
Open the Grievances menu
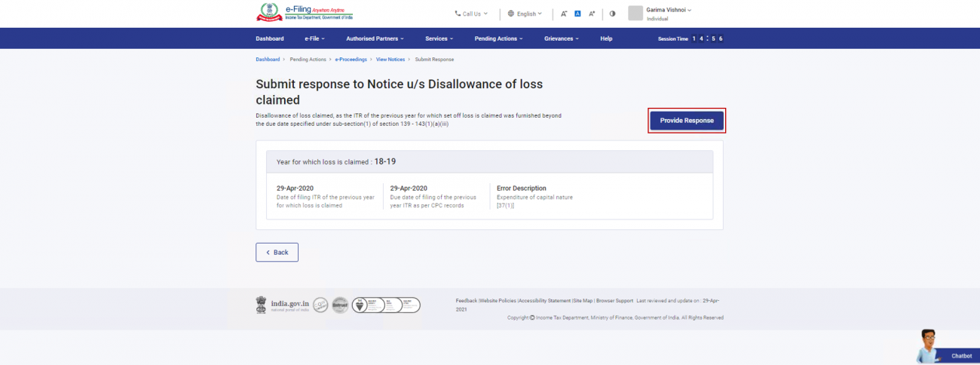(x=562, y=38)
